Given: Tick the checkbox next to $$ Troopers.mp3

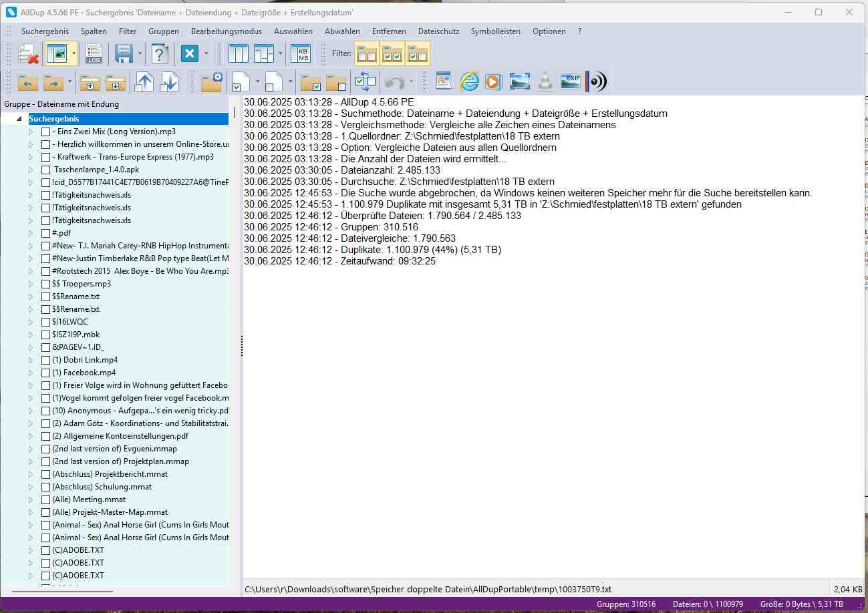Looking at the screenshot, I should pos(45,284).
